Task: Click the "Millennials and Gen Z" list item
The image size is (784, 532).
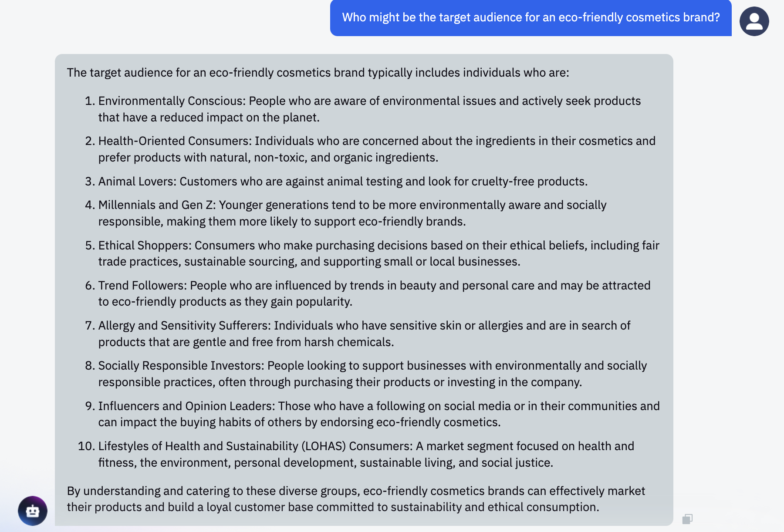Action: [x=352, y=213]
